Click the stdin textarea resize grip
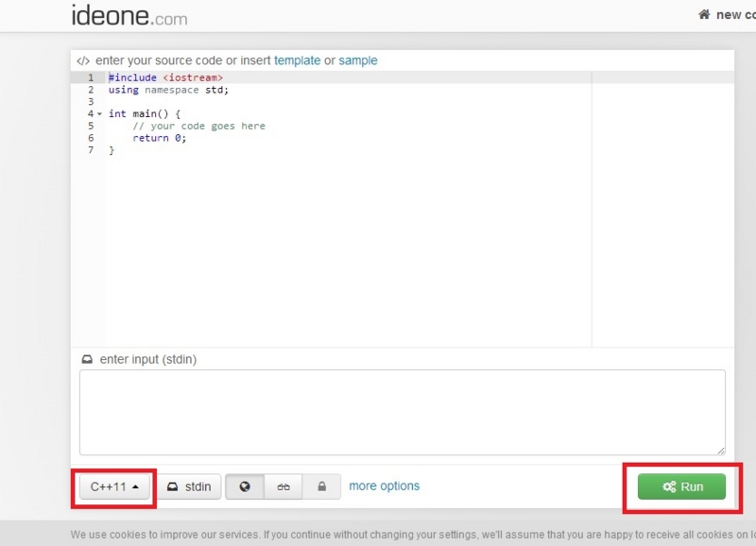Screen dimensions: 756x546 pyautogui.click(x=721, y=451)
